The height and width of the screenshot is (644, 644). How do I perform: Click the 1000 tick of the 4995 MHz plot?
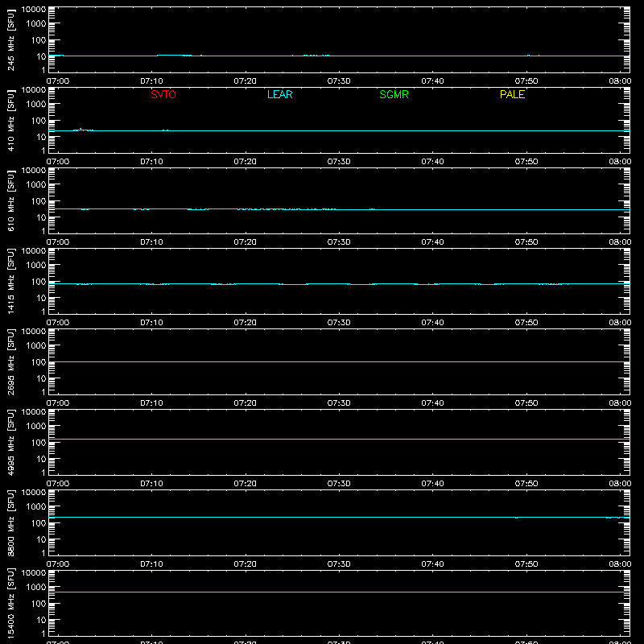36,426
